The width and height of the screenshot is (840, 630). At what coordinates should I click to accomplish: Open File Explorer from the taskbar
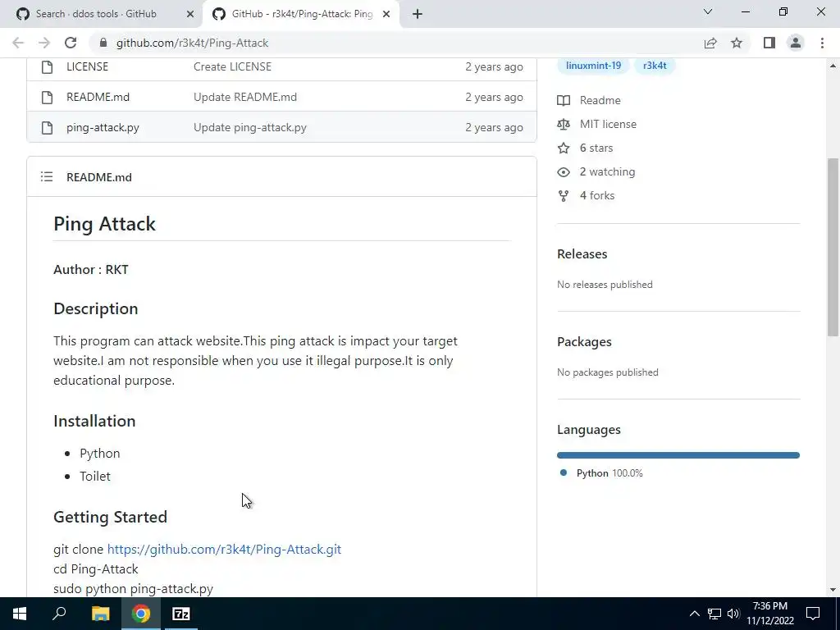pyautogui.click(x=100, y=614)
